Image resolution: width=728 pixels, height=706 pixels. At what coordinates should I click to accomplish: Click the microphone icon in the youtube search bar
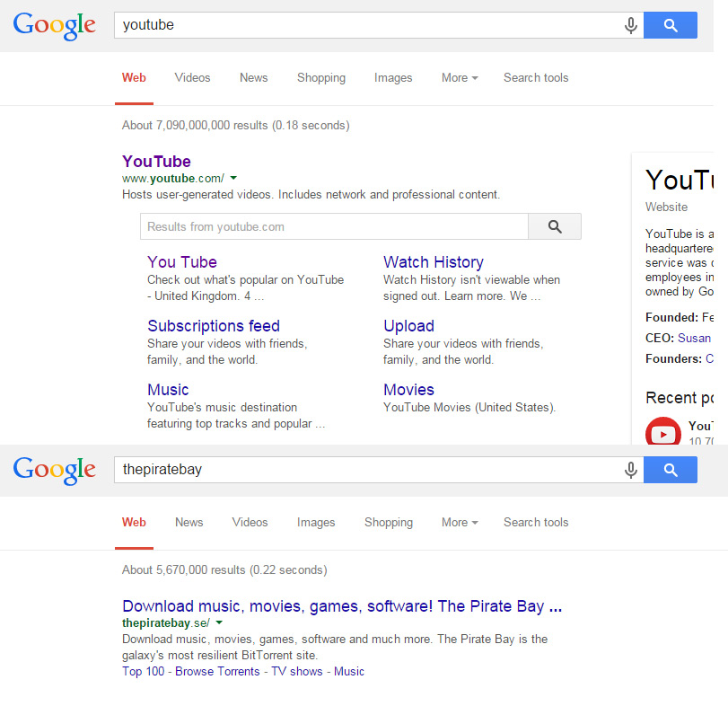point(631,25)
